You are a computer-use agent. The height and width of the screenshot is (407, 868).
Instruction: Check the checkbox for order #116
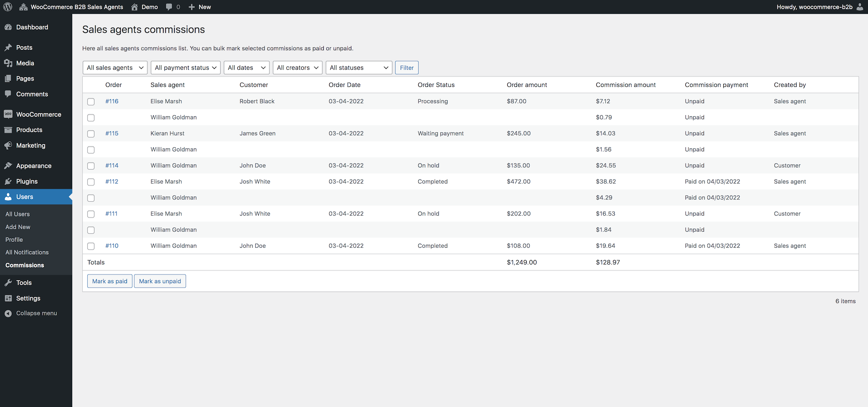(91, 102)
